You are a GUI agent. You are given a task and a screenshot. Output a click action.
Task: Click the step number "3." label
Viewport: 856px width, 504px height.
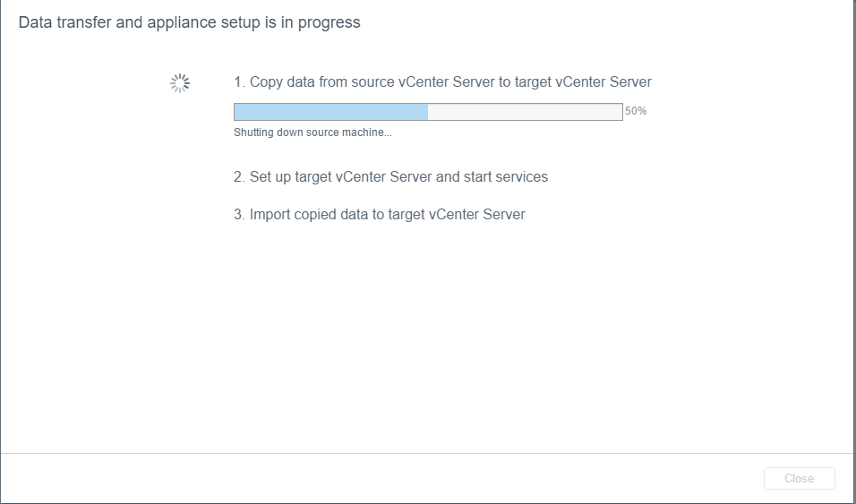pyautogui.click(x=239, y=215)
